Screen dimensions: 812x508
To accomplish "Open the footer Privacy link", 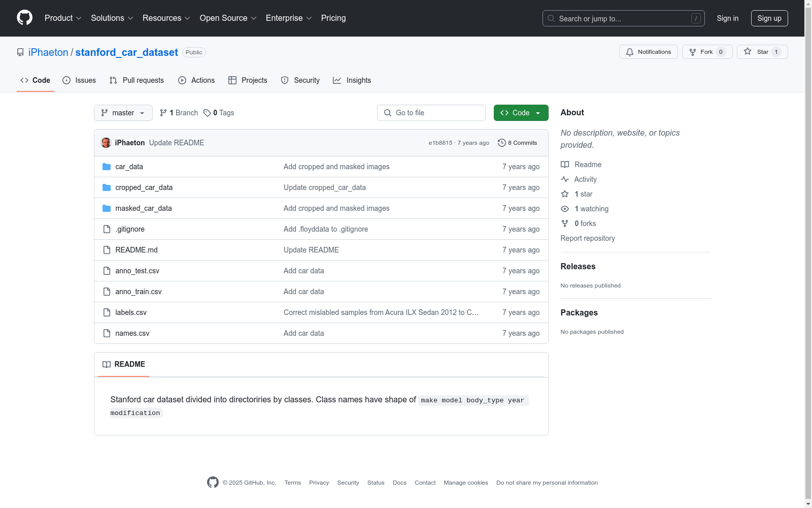I will click(x=319, y=483).
